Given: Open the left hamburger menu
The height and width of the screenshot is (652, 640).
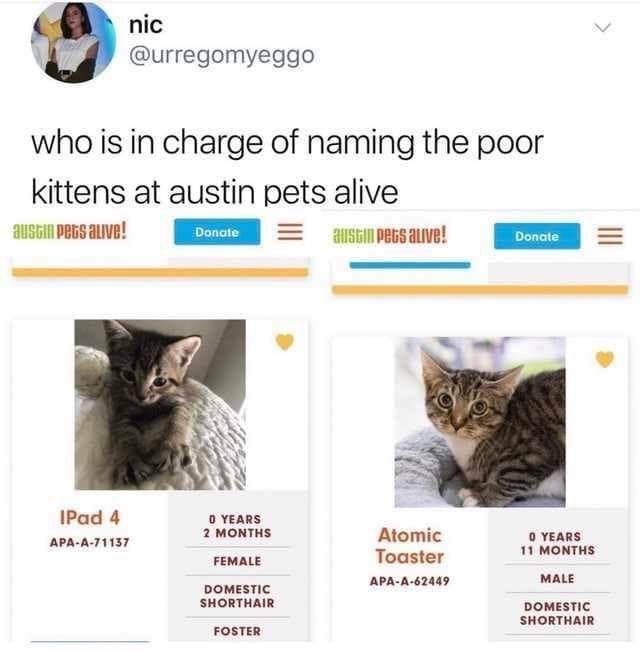Looking at the screenshot, I should [x=290, y=232].
